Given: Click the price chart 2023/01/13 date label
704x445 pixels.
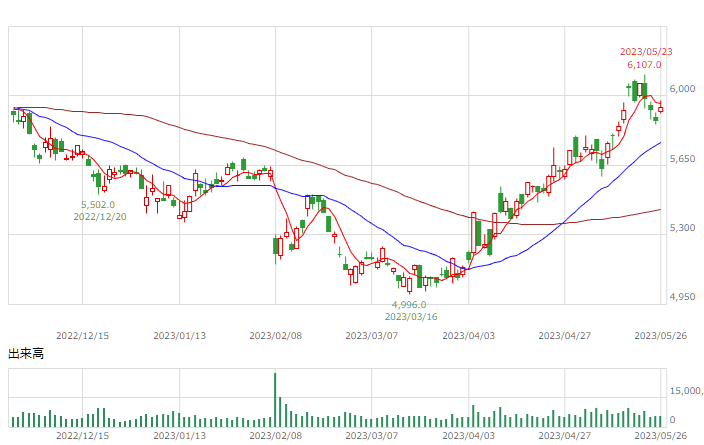Looking at the screenshot, I should click(x=180, y=336).
